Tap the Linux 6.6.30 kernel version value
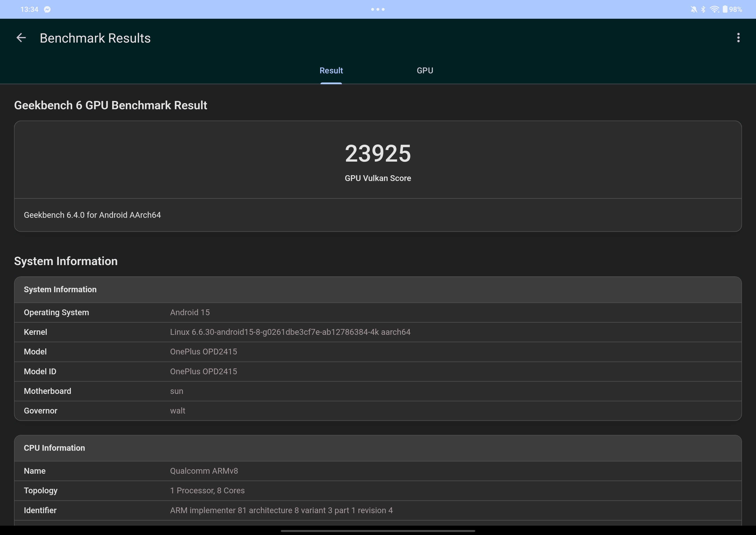756x535 pixels. pyautogui.click(x=290, y=332)
